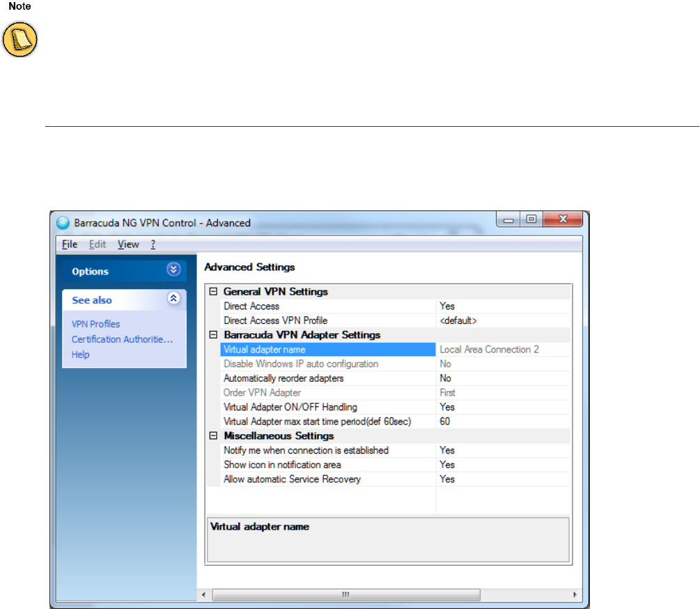Viewport: 700px width, 609px height.
Task: Open the File menu
Action: coord(70,244)
